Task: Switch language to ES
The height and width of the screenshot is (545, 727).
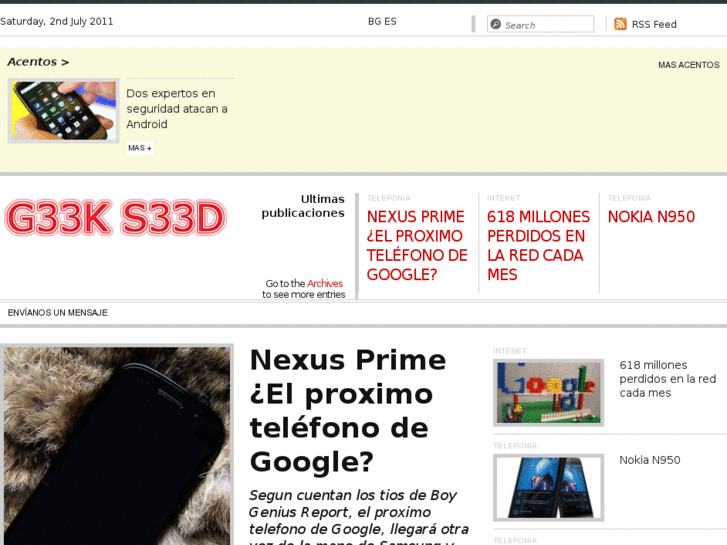Action: coord(390,21)
